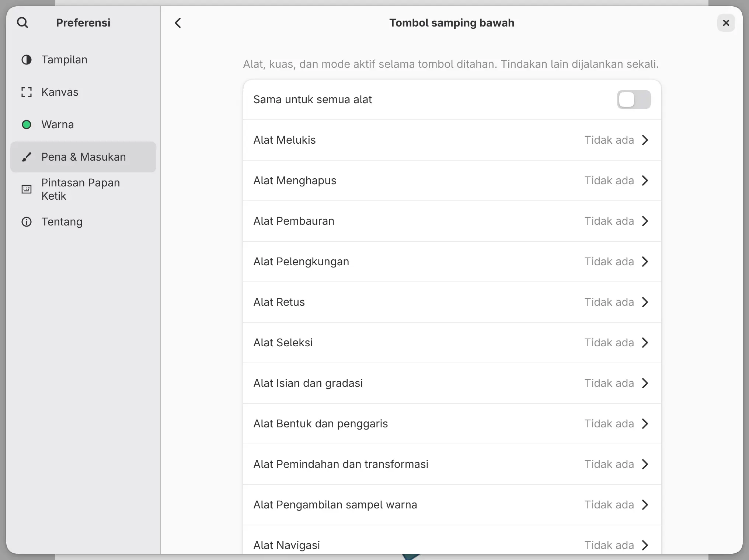Screen dimensions: 749x560
Task: Open the Alat Menghapus chevron arrow
Action: click(x=645, y=181)
